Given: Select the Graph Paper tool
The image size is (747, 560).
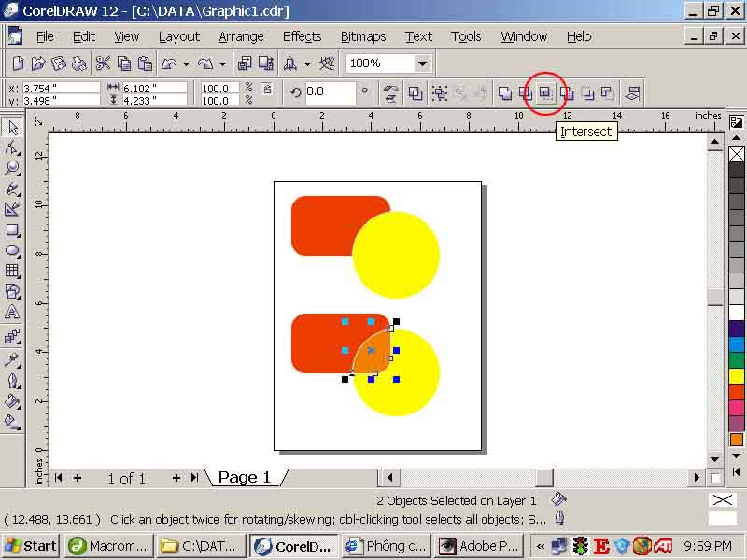Looking at the screenshot, I should click(x=12, y=271).
